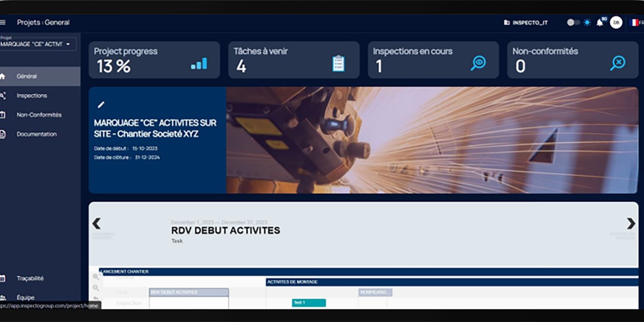Click the Non-Conformités sidebar icon
Viewport: 644px width, 322px height.
[3, 115]
